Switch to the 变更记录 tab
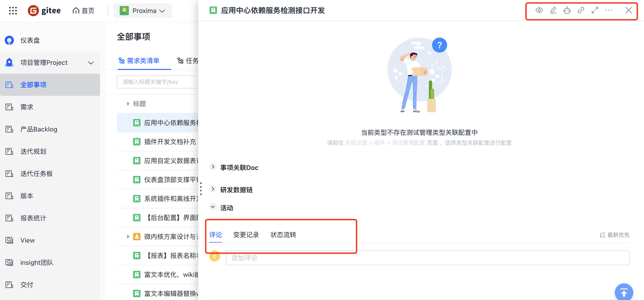644x300 pixels. pos(246,235)
